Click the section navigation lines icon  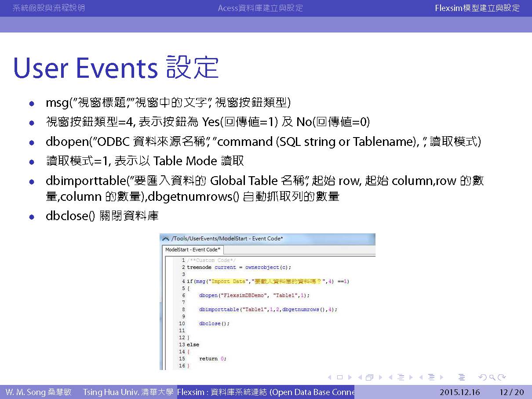coord(431,377)
